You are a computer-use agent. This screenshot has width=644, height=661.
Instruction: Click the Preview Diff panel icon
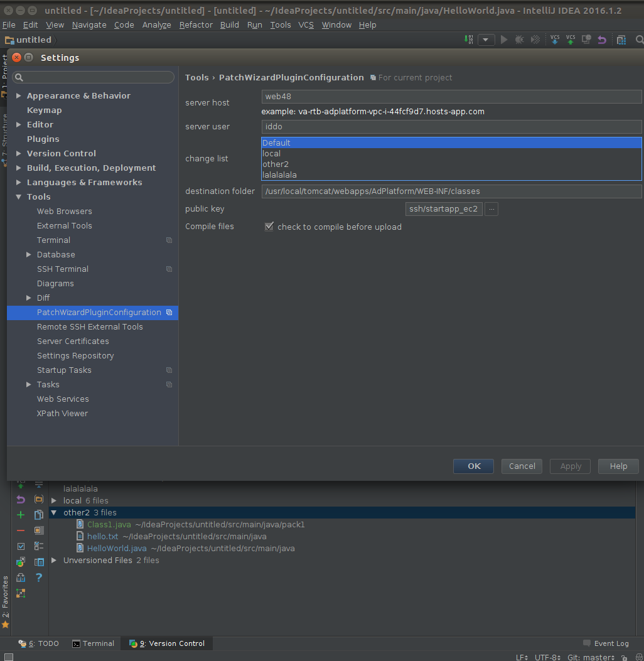pyautogui.click(x=39, y=562)
